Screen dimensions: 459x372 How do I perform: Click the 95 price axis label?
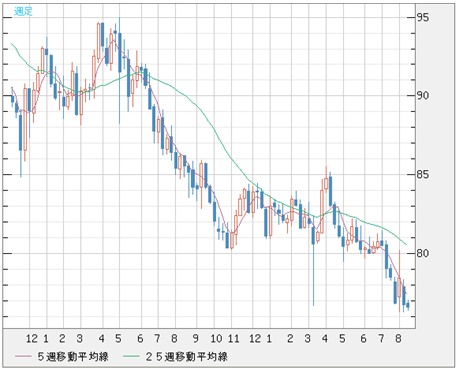click(423, 17)
